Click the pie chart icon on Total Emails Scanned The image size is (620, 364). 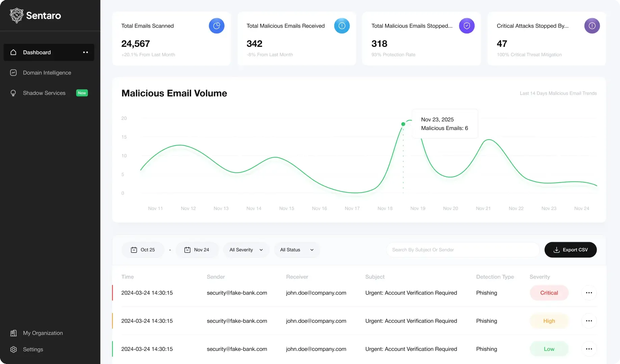click(216, 26)
